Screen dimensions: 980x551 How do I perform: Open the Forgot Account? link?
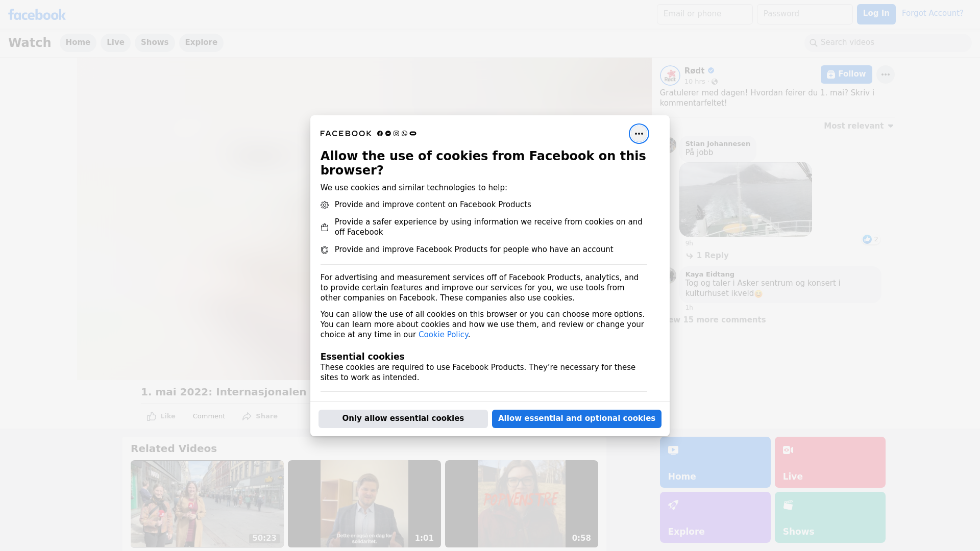(x=932, y=13)
